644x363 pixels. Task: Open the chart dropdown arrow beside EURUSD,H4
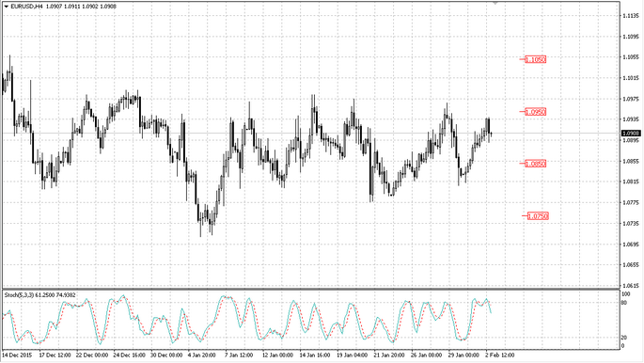[7, 7]
